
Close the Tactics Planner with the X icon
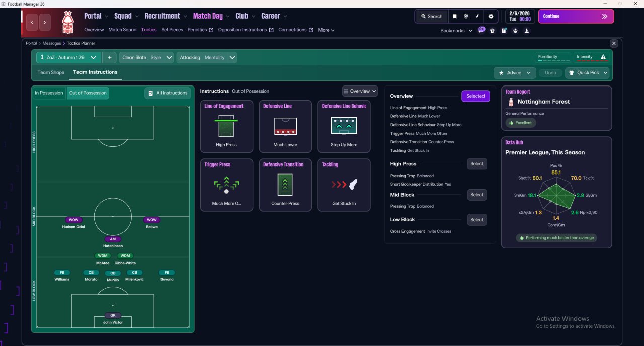(x=613, y=44)
